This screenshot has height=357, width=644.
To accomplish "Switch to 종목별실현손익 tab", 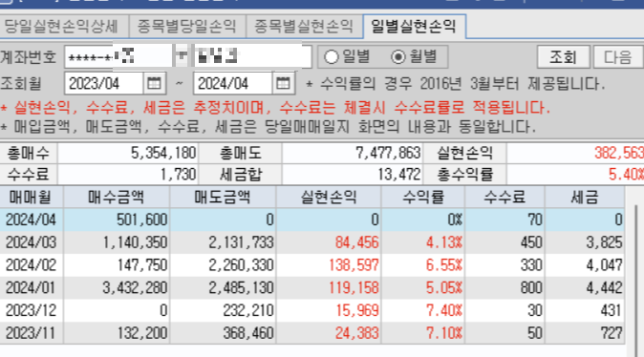I will click(x=304, y=27).
